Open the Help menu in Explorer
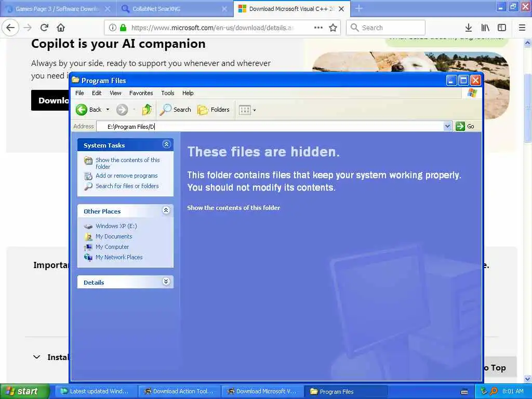This screenshot has height=399, width=532. pyautogui.click(x=188, y=93)
